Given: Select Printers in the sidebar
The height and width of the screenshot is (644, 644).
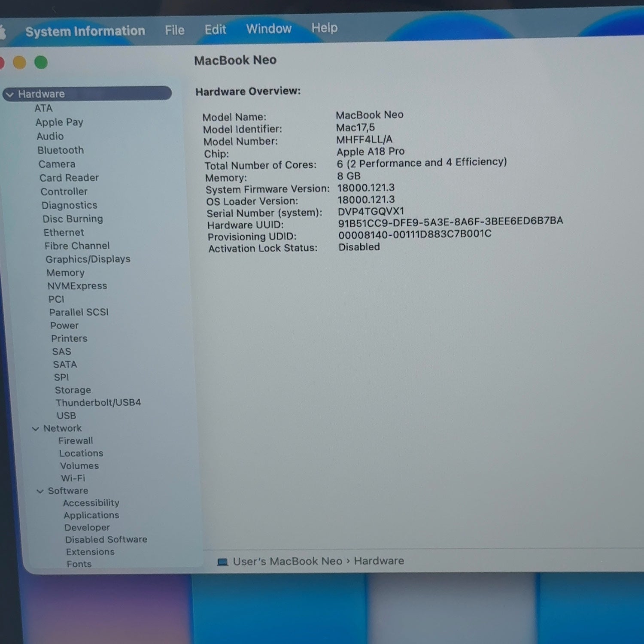Looking at the screenshot, I should coord(69,338).
